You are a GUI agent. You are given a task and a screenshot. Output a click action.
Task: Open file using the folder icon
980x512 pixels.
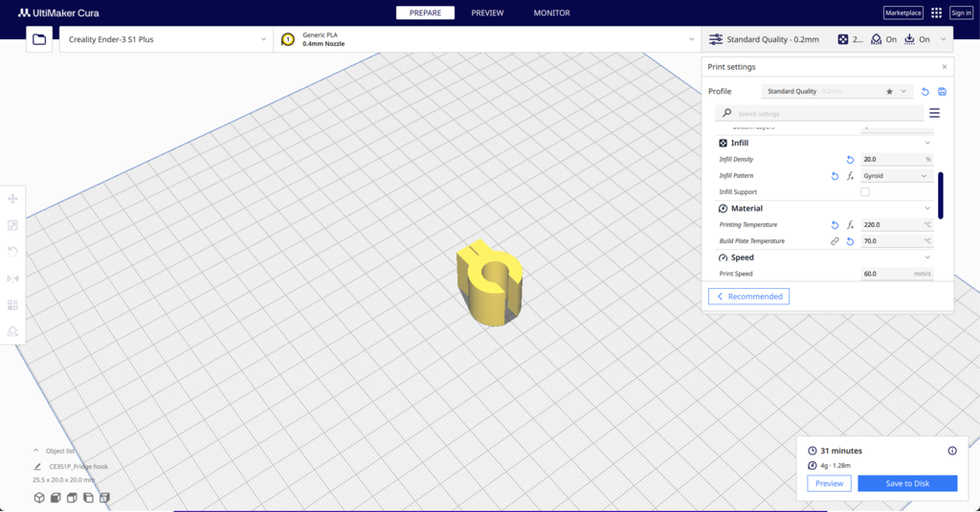39,39
